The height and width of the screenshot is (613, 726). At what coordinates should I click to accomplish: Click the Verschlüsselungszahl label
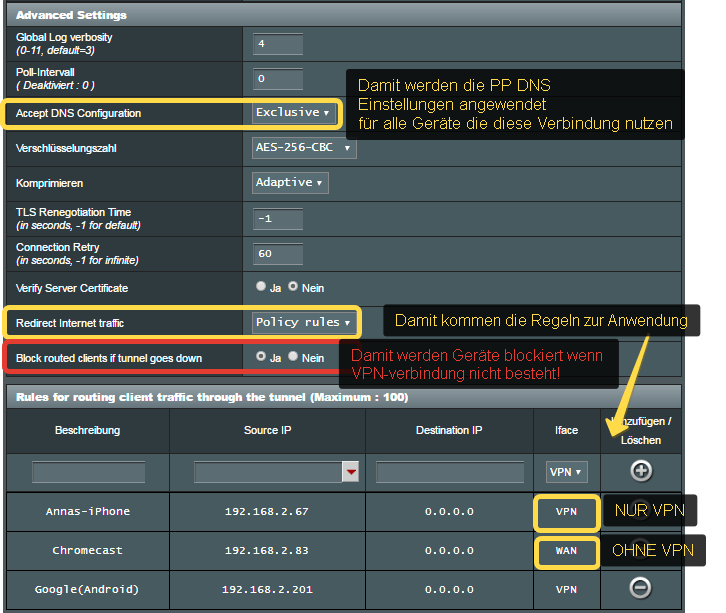coord(66,148)
